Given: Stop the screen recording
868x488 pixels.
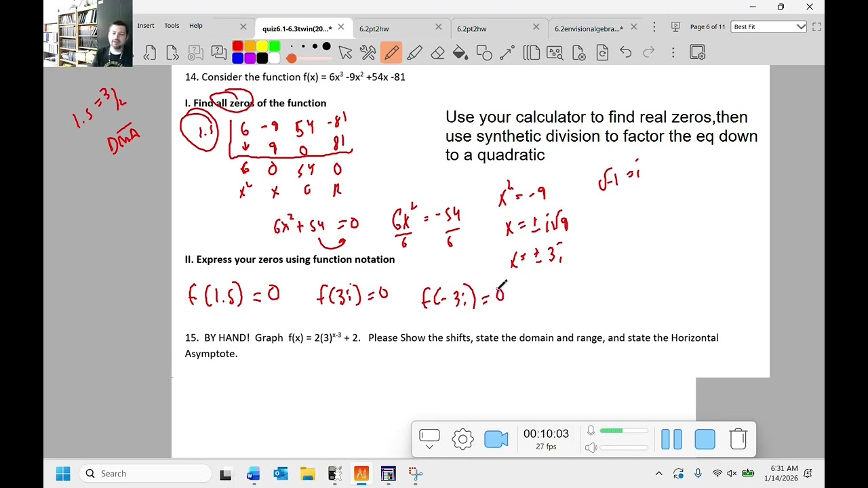Looking at the screenshot, I should point(705,439).
